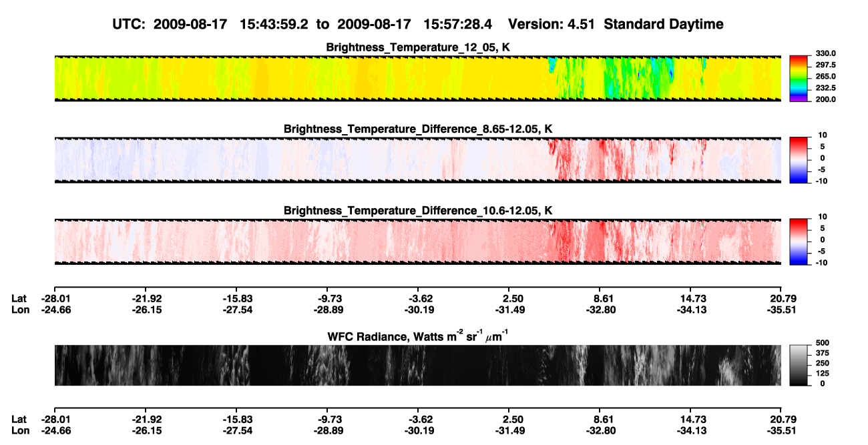Click the Brightness_Temperature_12_05 plot title
Image resolution: width=868 pixels, height=445 pixels.
(418, 47)
